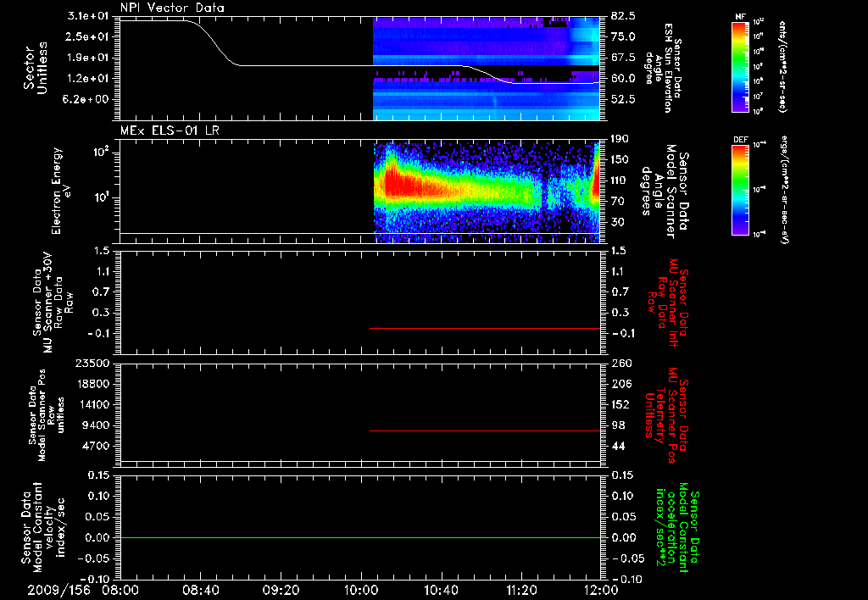Click the 11:20 time axis label

pos(521,591)
